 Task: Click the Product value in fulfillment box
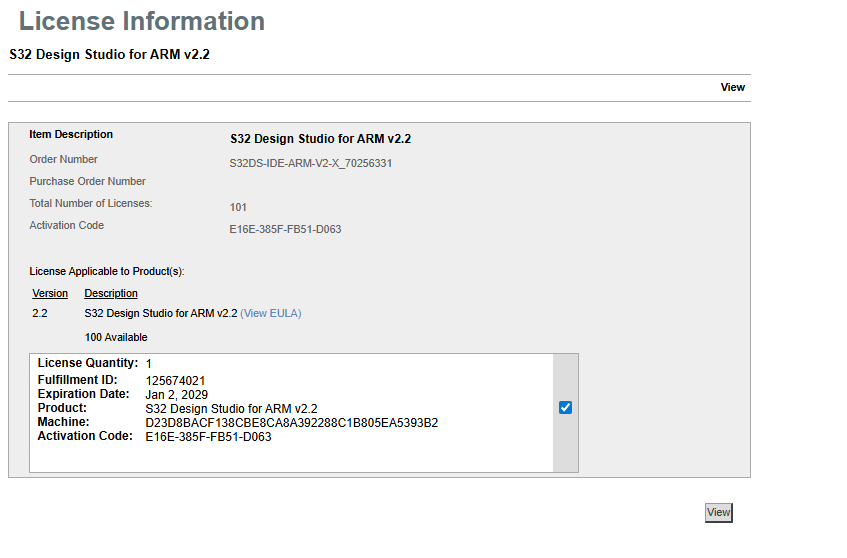coord(231,409)
